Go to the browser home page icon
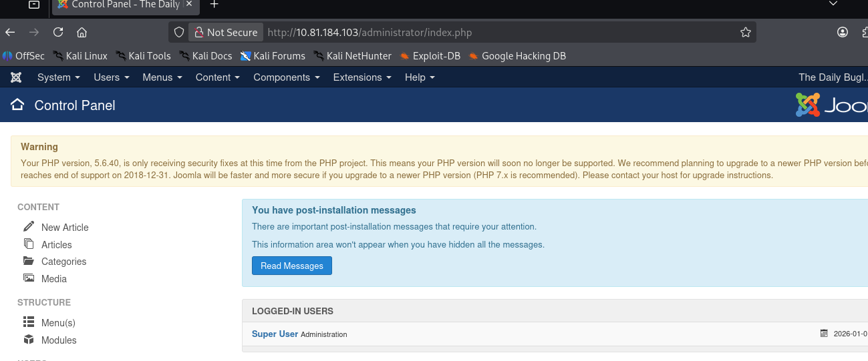The width and height of the screenshot is (868, 361). click(x=82, y=32)
